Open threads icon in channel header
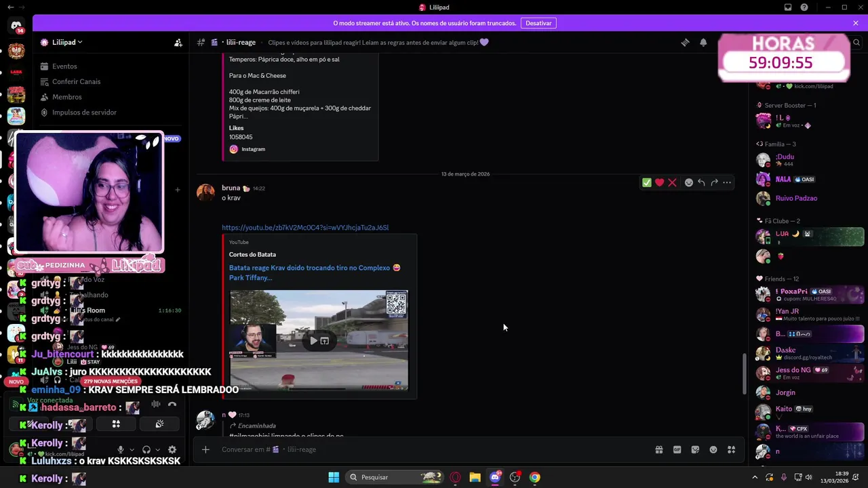The width and height of the screenshot is (868, 488). [x=685, y=42]
